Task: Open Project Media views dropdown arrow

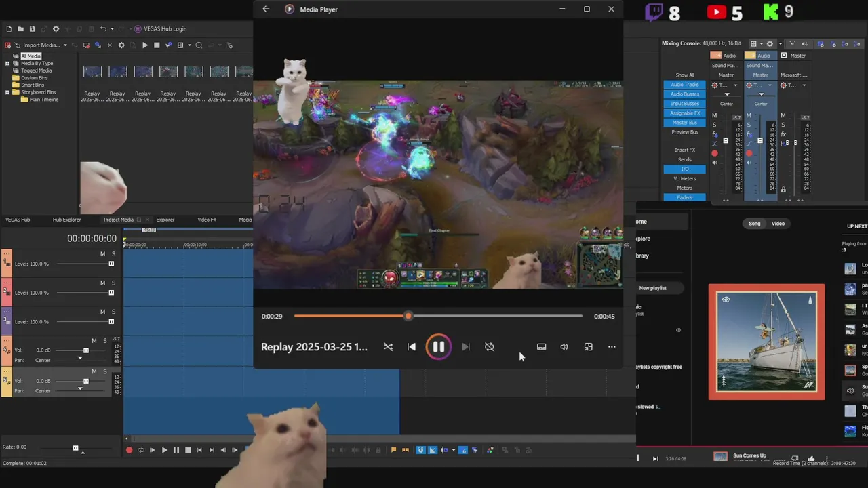Action: pos(189,45)
